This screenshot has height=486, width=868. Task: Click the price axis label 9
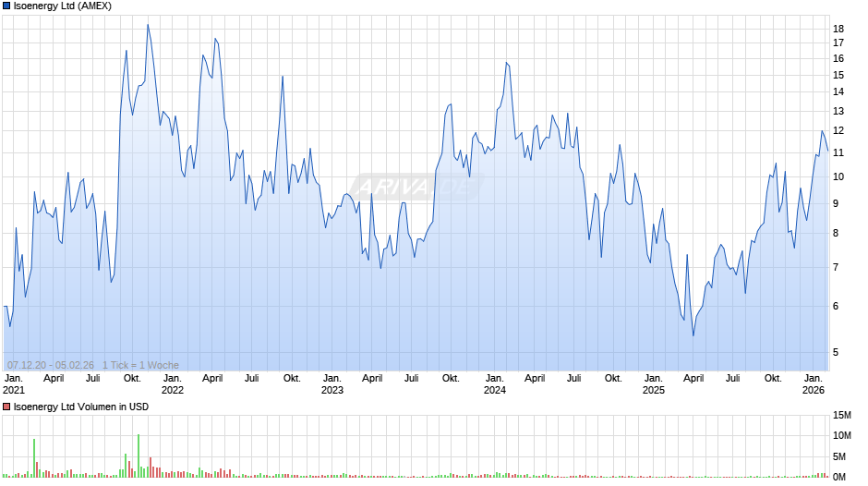click(836, 203)
